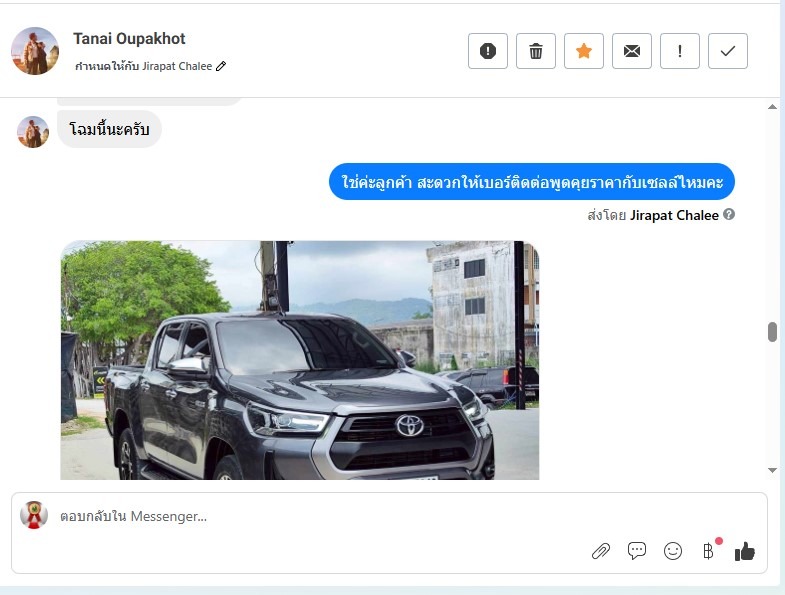
Task: Mark conversation as unread with the envelope icon
Action: [632, 51]
